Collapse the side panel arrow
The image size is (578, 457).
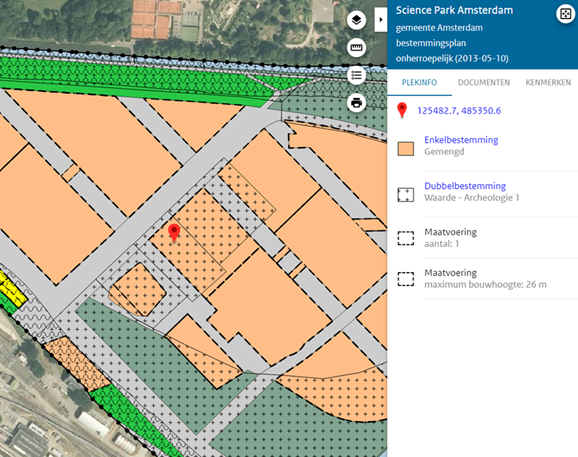tap(381, 20)
